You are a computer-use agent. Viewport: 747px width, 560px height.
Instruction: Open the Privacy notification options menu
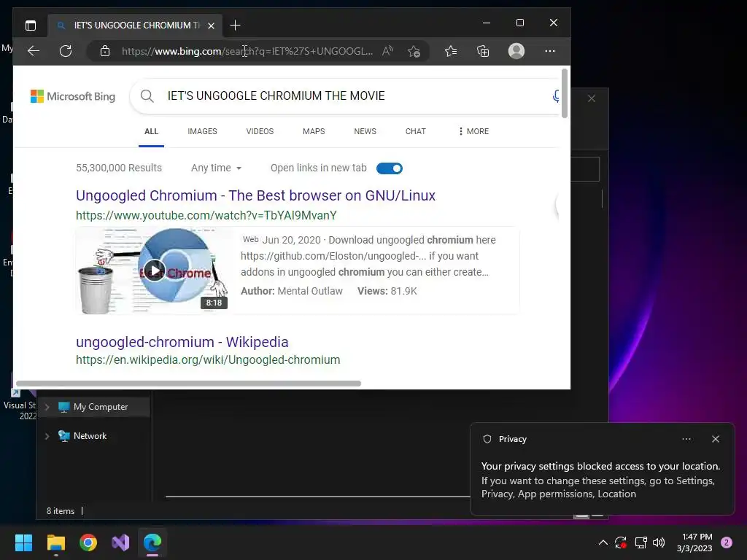[686, 439]
